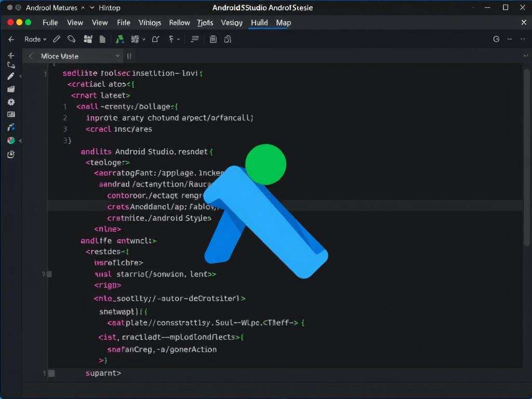Open the Fulle menu
This screenshot has height=399, width=532.
click(50, 22)
